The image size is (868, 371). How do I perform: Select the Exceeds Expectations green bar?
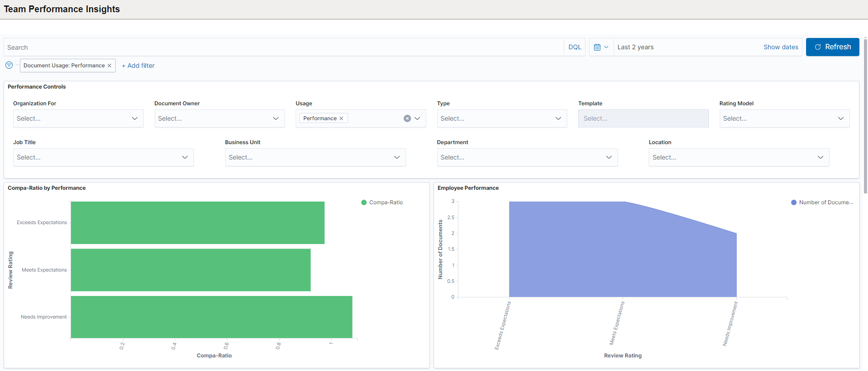click(x=198, y=223)
